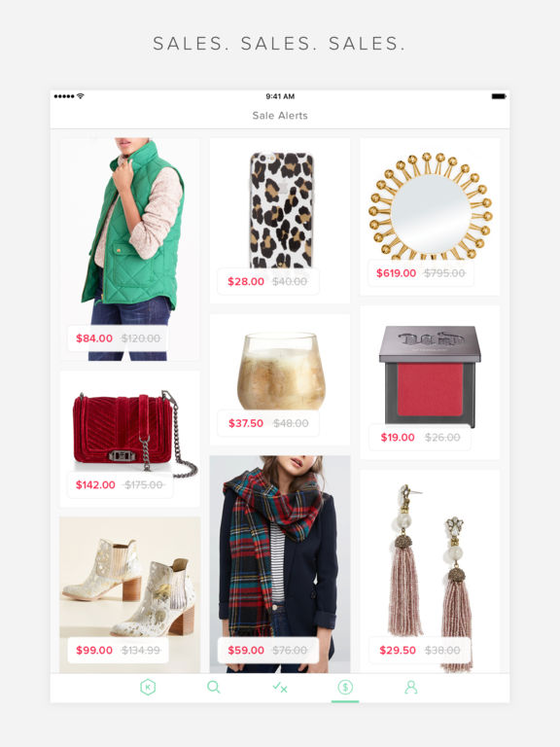This screenshot has height=747, width=560.
Task: Select the dollar sign sale alerts tab
Action: point(345,687)
